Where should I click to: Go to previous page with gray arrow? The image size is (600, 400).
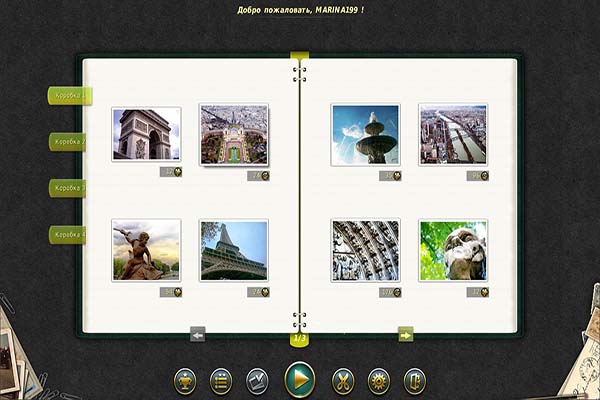[198, 335]
